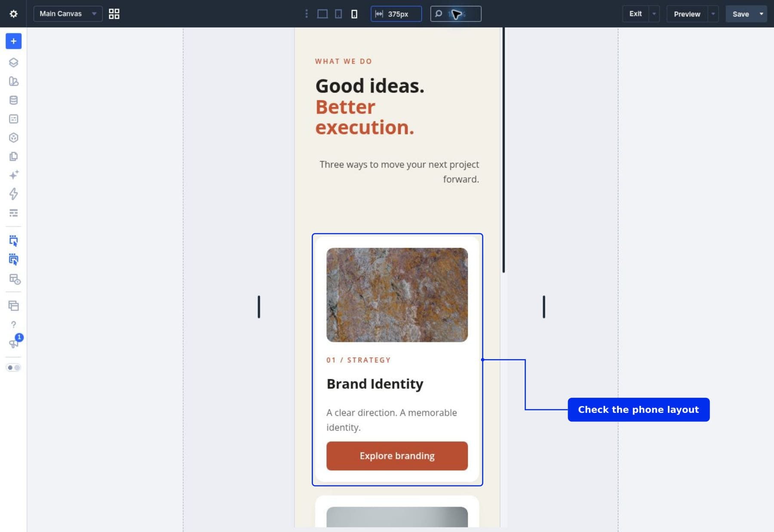
Task: Toggle the light/dark mode switch
Action: (x=13, y=368)
